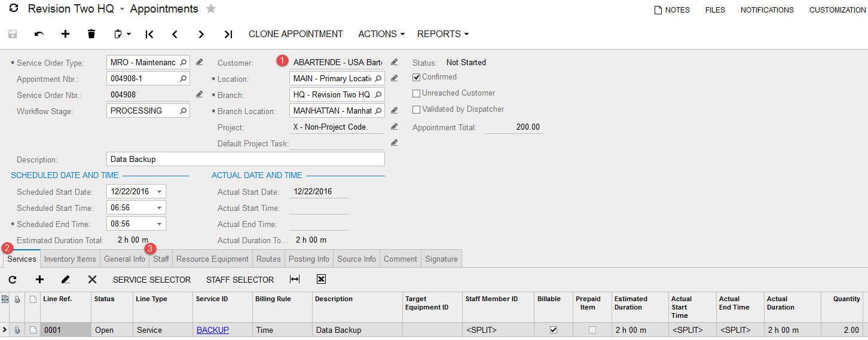This screenshot has width=868, height=340.
Task: Expand the REPORTS menu
Action: pos(443,34)
